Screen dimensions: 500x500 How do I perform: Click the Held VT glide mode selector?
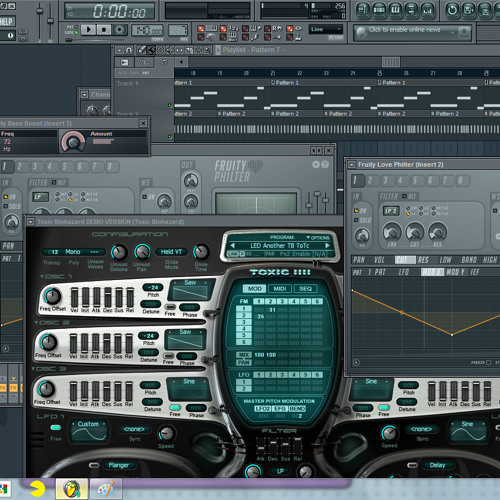pyautogui.click(x=171, y=252)
